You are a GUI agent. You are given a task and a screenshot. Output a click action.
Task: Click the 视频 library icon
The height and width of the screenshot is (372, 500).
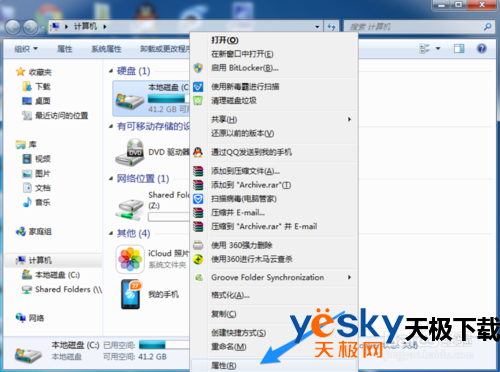(x=27, y=159)
